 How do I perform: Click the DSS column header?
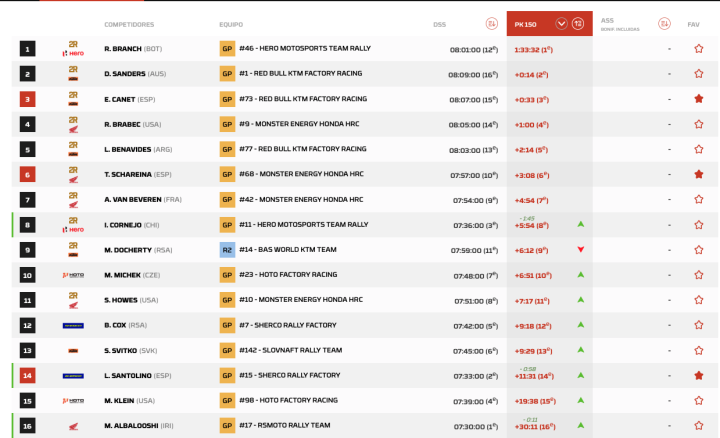pyautogui.click(x=439, y=24)
